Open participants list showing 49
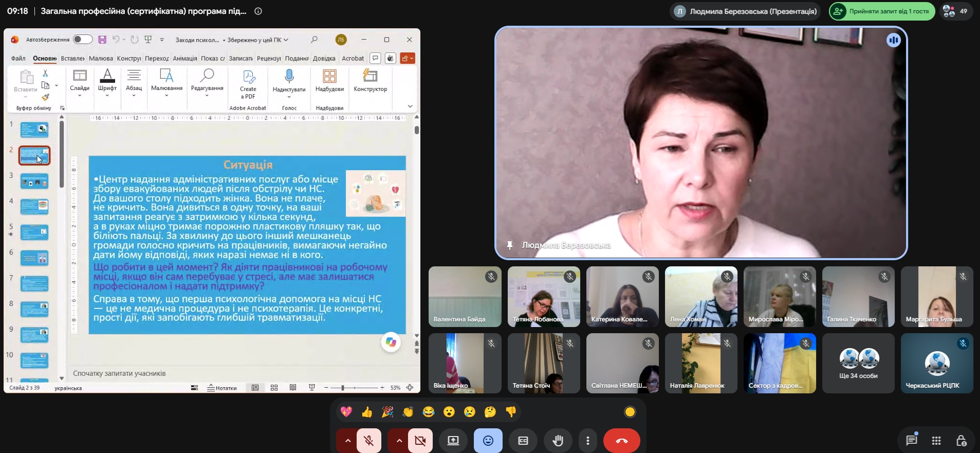The width and height of the screenshot is (980, 453). point(956,11)
